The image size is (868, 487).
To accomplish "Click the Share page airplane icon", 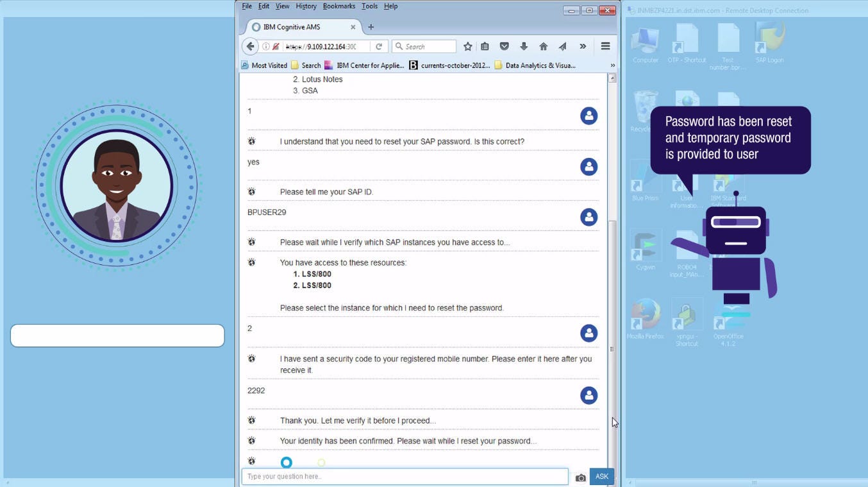I will click(x=562, y=46).
